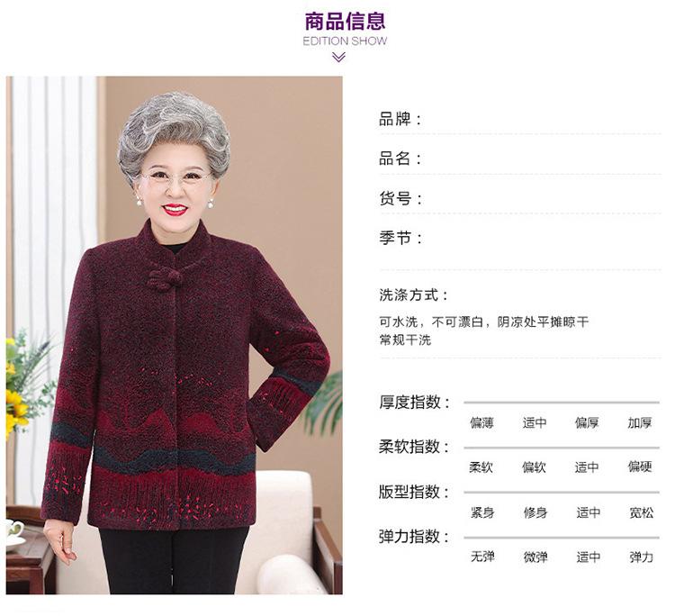This screenshot has width=675, height=616.
Task: Choose 偏硬 on softness scale
Action: pos(640,467)
